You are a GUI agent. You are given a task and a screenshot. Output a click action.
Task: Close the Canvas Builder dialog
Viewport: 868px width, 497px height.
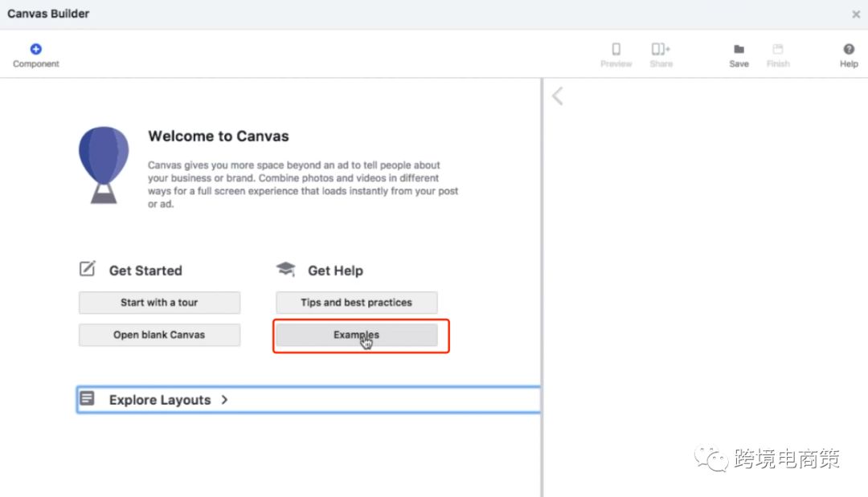tap(856, 14)
